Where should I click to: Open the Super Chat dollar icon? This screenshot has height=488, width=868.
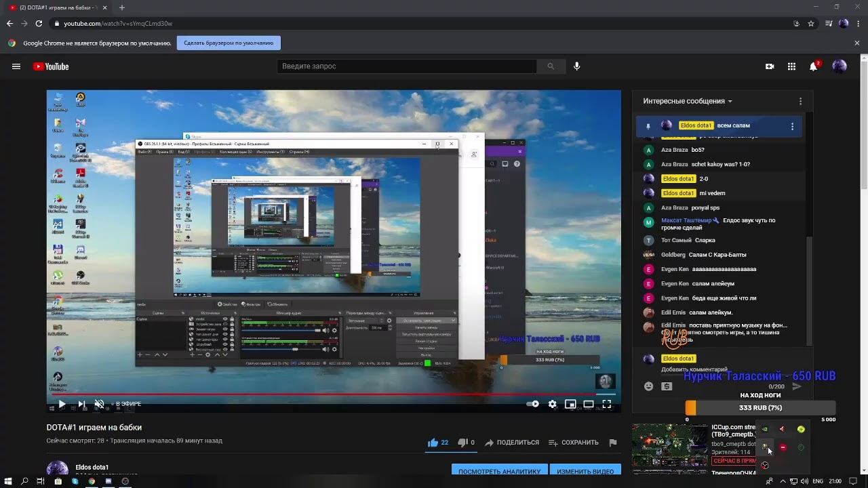click(667, 386)
